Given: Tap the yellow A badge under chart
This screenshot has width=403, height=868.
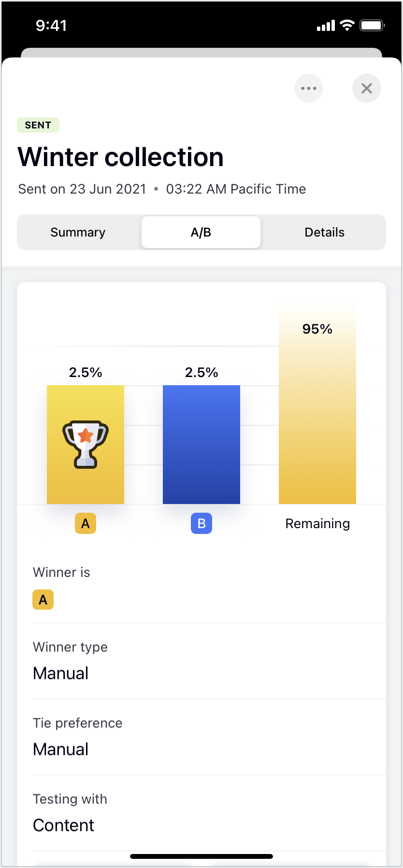Looking at the screenshot, I should (x=86, y=523).
